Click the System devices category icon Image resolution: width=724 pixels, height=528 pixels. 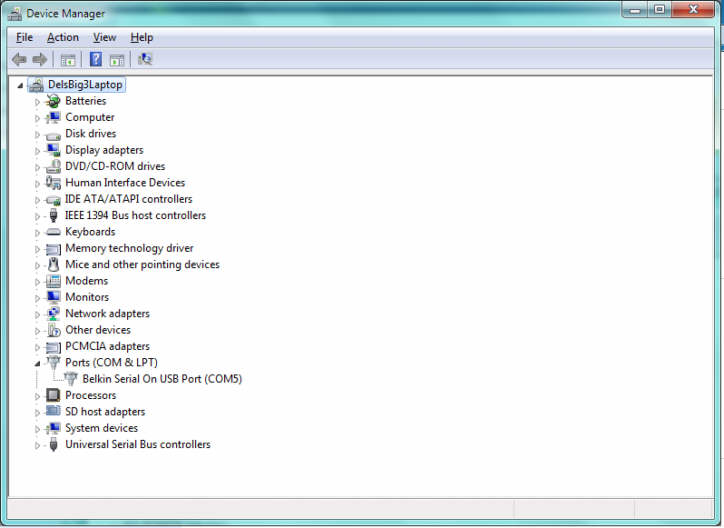point(54,428)
